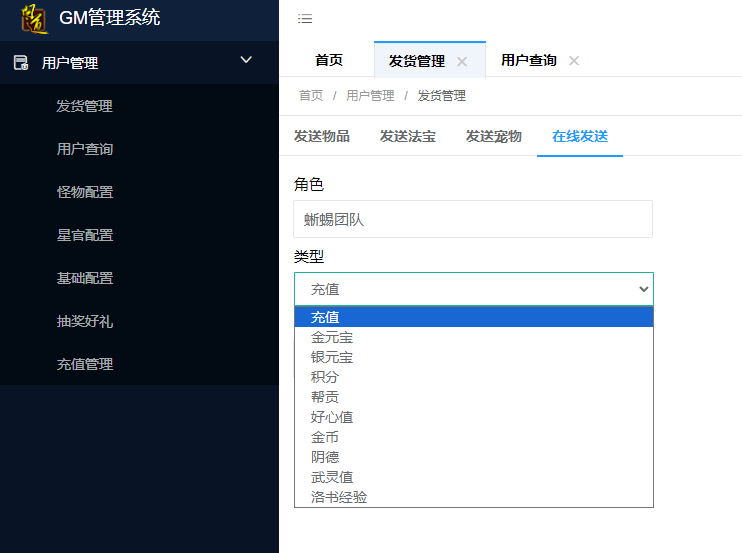
Task: Switch to the 发送法宝 tab
Action: pos(407,136)
